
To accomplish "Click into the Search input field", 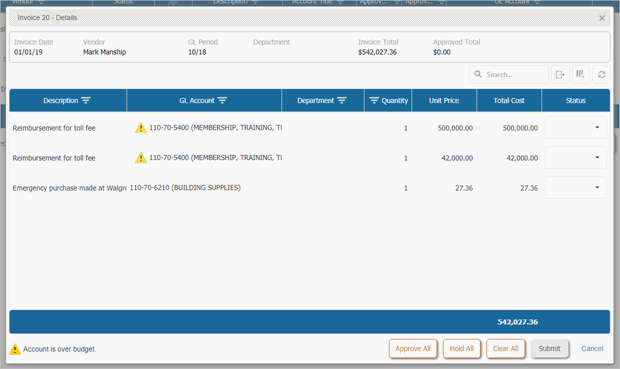I will tap(509, 74).
